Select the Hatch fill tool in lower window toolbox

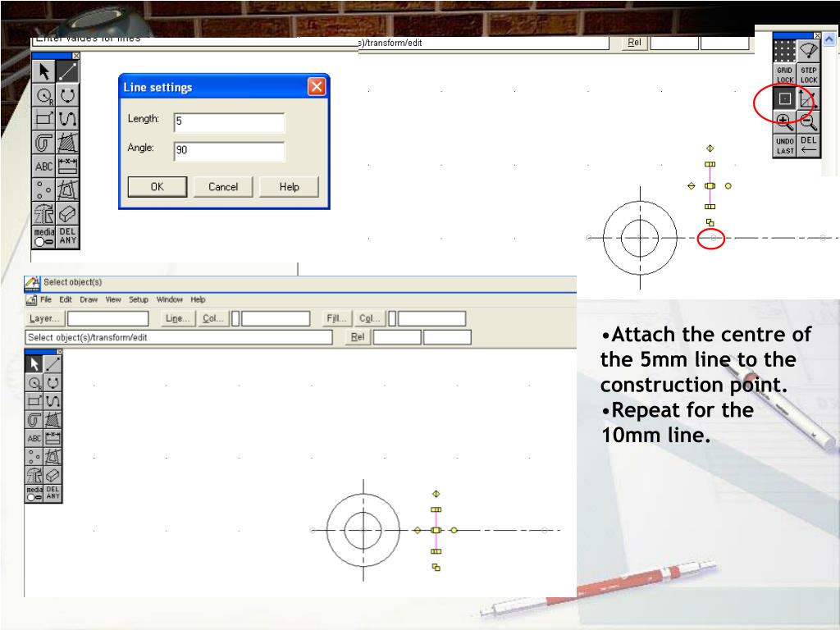[x=52, y=420]
